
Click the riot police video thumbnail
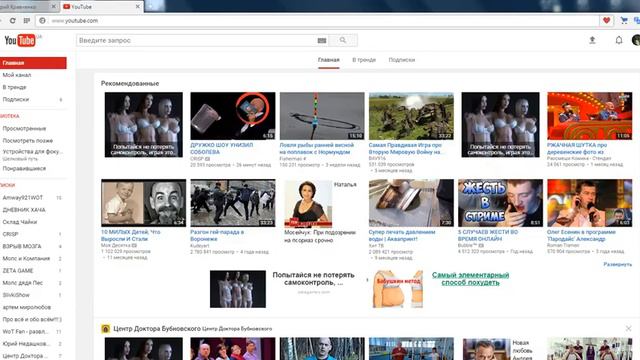point(233,203)
